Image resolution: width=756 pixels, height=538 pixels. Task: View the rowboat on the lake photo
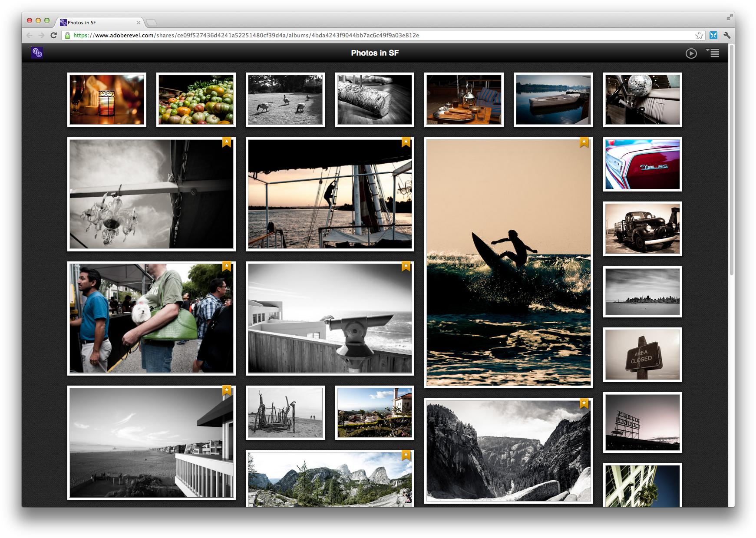click(553, 99)
